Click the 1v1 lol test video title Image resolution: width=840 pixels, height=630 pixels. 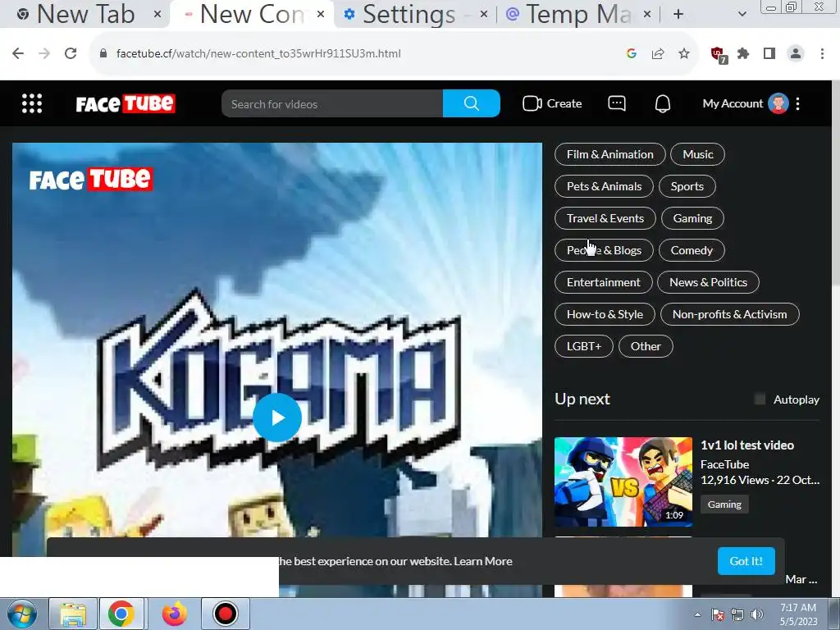click(x=746, y=445)
